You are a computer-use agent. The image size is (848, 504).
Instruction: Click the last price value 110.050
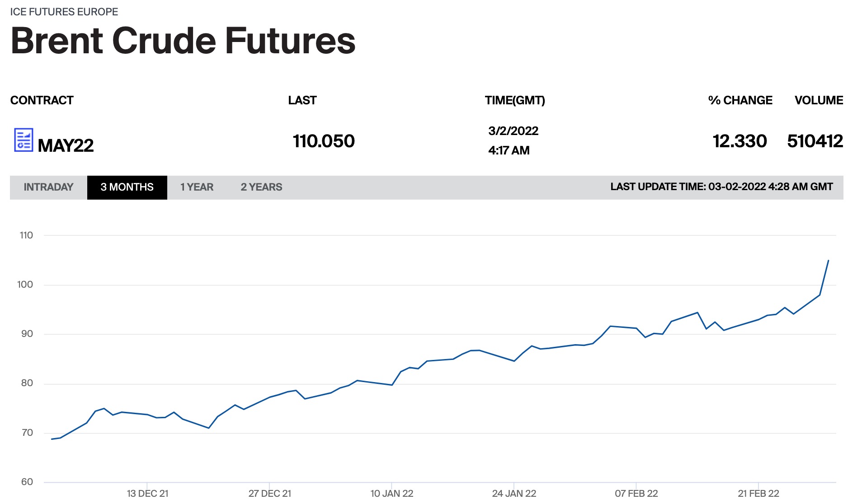pyautogui.click(x=324, y=141)
